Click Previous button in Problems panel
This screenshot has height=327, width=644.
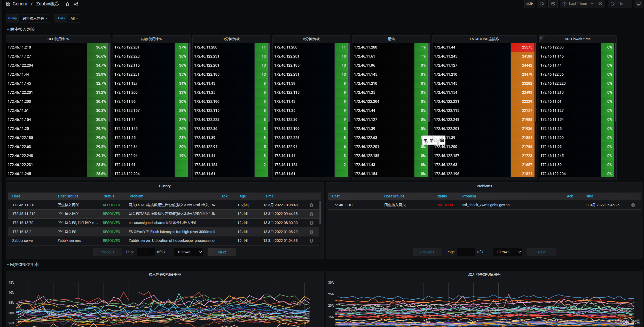pyautogui.click(x=427, y=252)
